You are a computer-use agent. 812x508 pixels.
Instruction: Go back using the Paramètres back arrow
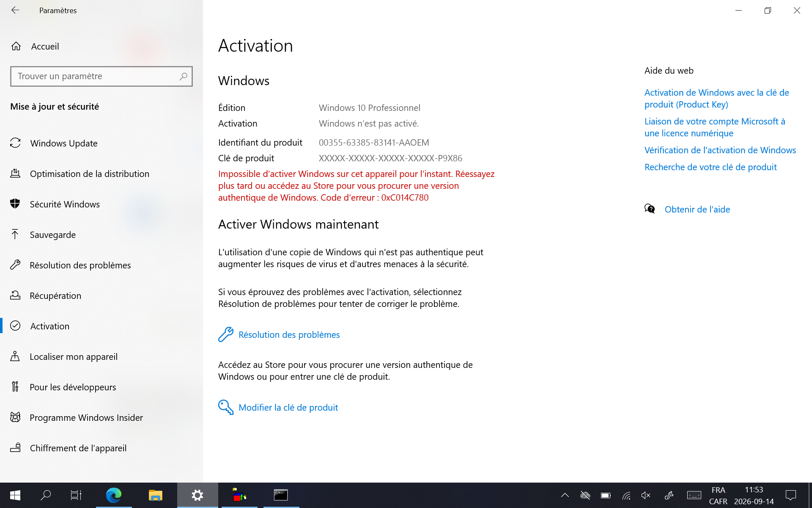15,10
